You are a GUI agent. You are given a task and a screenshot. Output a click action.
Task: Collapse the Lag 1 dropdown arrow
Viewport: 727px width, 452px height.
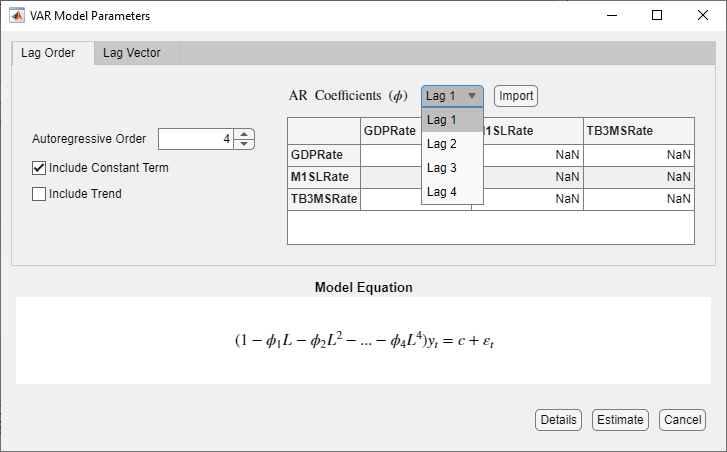point(472,96)
